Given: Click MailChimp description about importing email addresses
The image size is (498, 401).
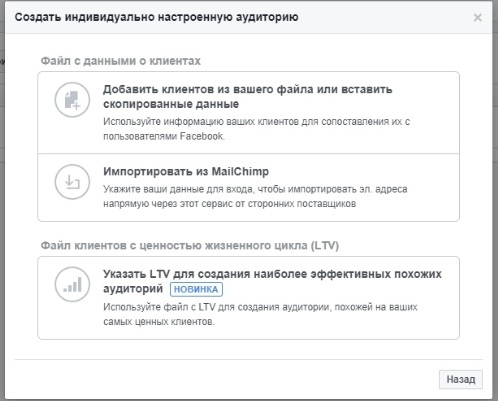Looking at the screenshot, I should pyautogui.click(x=255, y=196).
